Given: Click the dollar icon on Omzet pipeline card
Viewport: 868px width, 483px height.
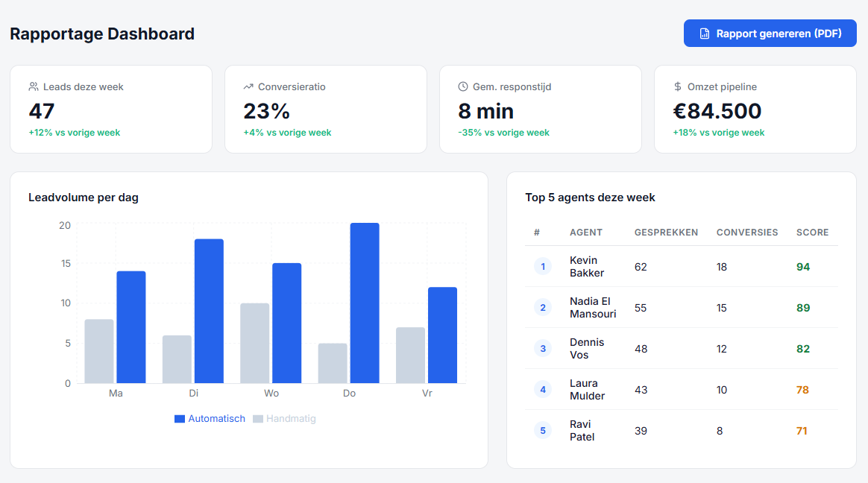Looking at the screenshot, I should [677, 86].
